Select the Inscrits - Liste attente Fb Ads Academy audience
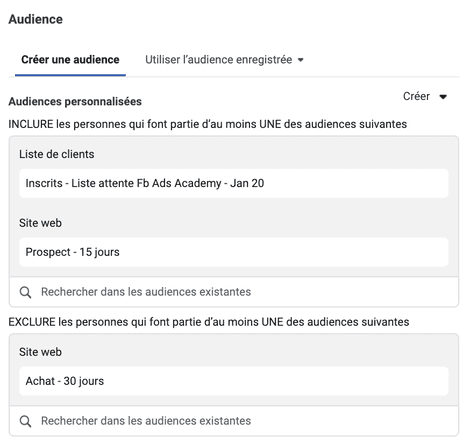Viewport: 470px width, 444px height. (x=234, y=183)
